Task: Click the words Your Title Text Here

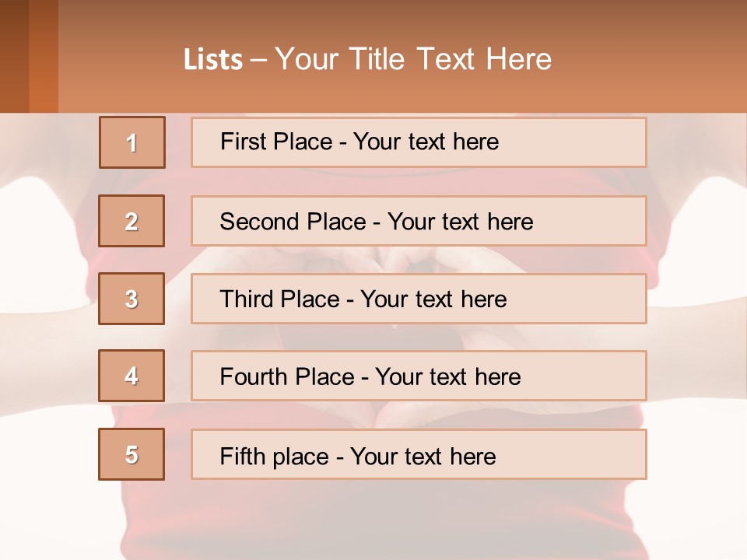Action: click(413, 60)
